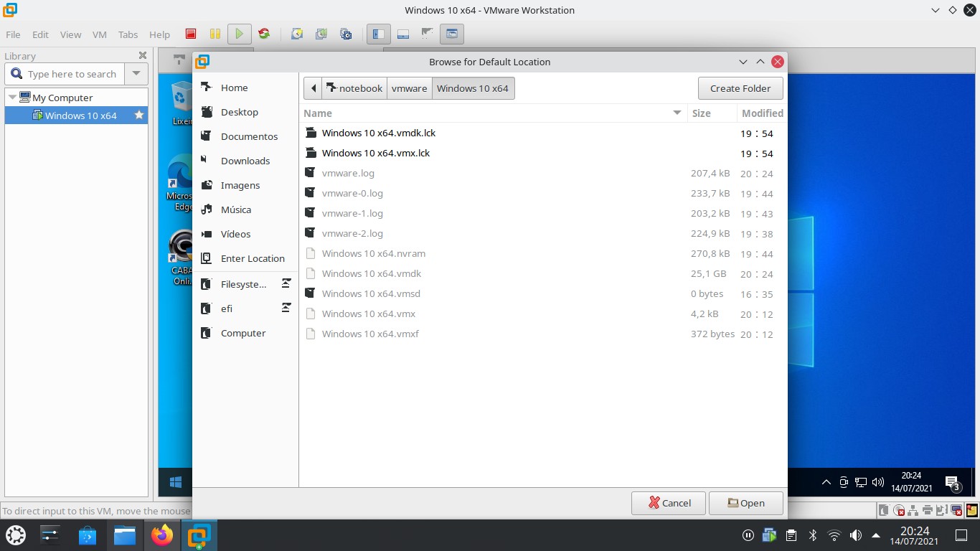Viewport: 980px width, 551px height.
Task: Click the Windows 10 x64.vmsd file
Action: [542, 293]
